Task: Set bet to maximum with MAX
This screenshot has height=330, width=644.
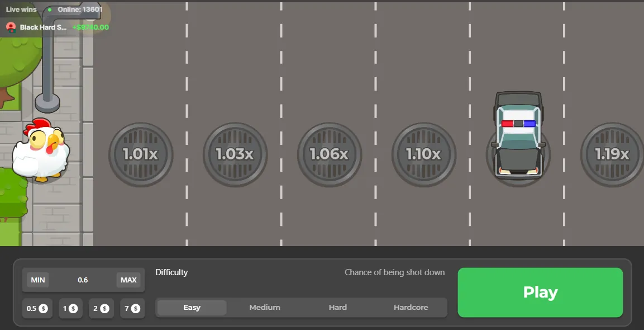Action: point(128,280)
